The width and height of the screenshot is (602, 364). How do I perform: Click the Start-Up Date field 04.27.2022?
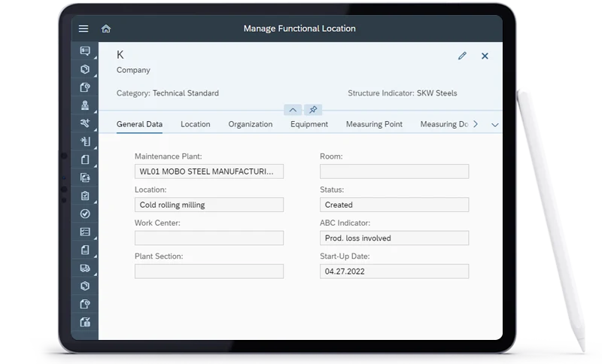point(394,271)
